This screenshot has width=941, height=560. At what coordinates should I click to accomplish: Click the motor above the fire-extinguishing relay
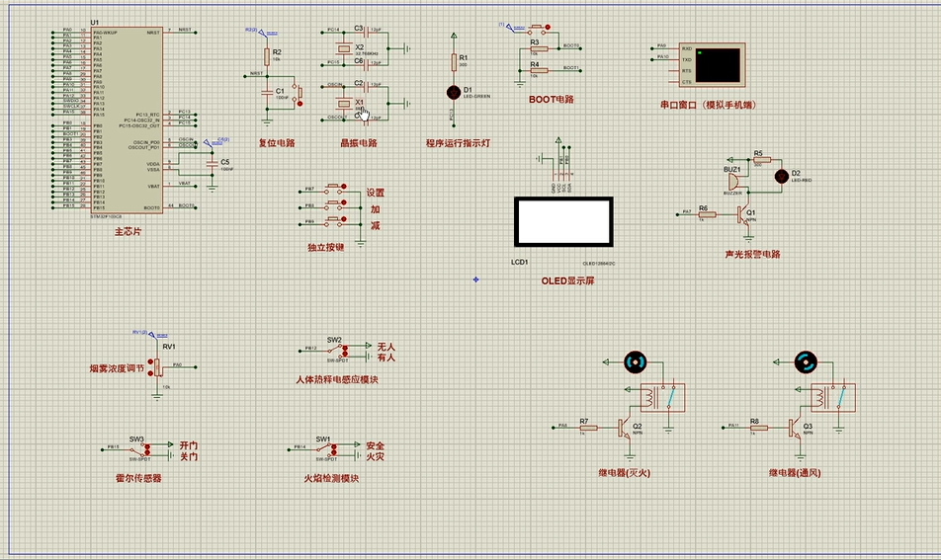635,362
